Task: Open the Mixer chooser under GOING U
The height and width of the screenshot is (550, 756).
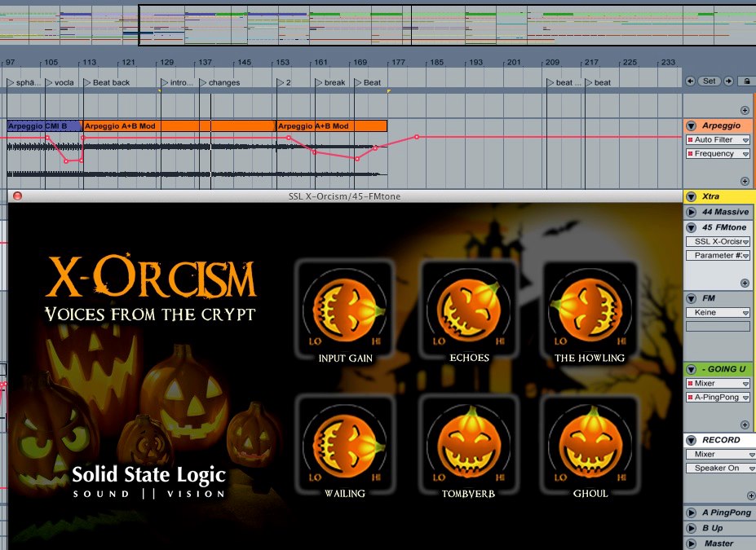Action: pos(718,383)
